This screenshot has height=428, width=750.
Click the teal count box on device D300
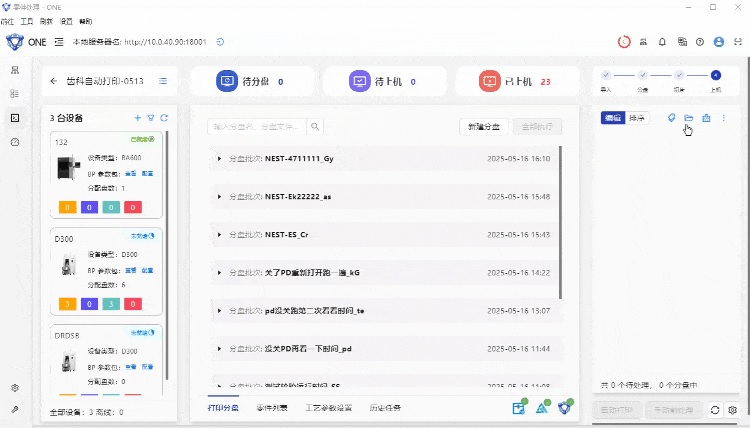coord(111,304)
